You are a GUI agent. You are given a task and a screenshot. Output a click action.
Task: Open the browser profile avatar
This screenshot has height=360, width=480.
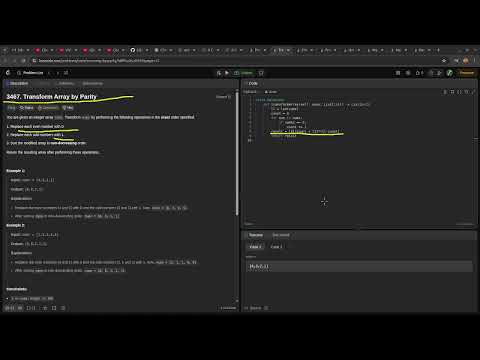click(x=466, y=61)
